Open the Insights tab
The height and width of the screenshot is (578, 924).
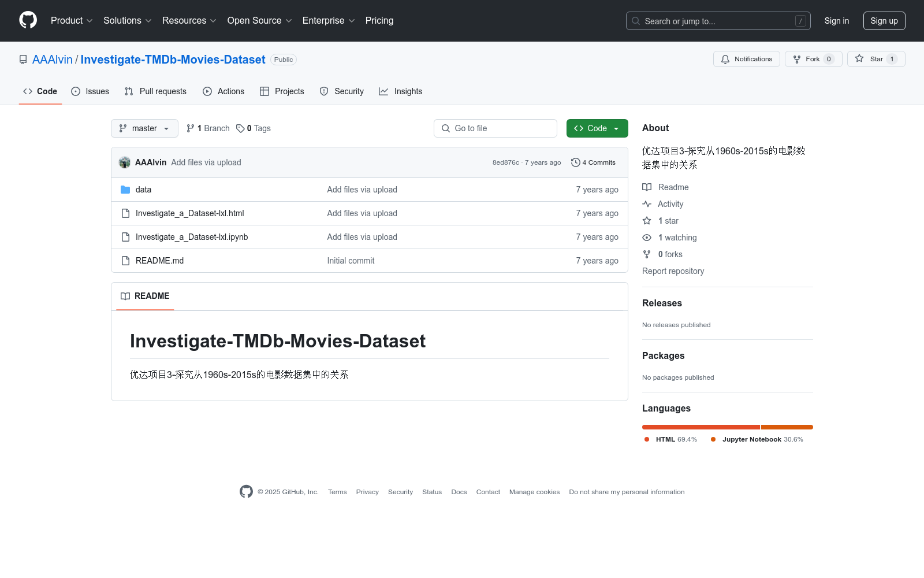tap(401, 91)
